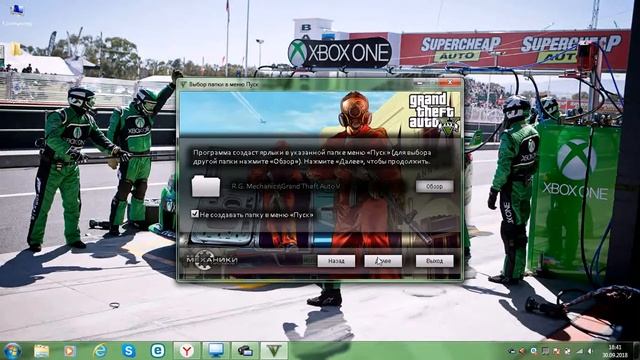Click the Start menu folder path field
640x360 pixels.
point(318,187)
